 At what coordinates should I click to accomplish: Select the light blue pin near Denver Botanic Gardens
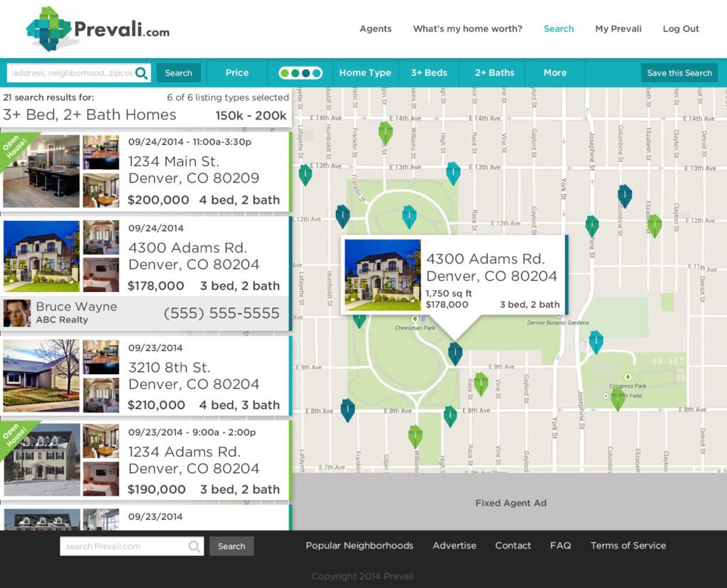click(596, 342)
